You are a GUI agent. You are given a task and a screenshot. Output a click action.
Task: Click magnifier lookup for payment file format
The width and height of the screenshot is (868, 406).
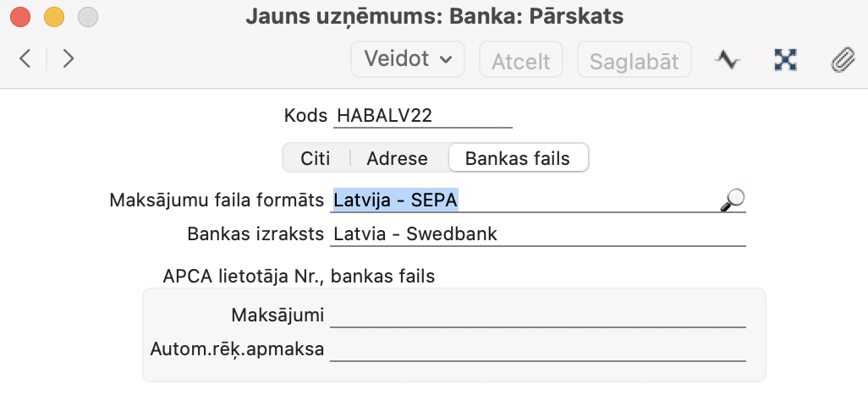(x=732, y=200)
